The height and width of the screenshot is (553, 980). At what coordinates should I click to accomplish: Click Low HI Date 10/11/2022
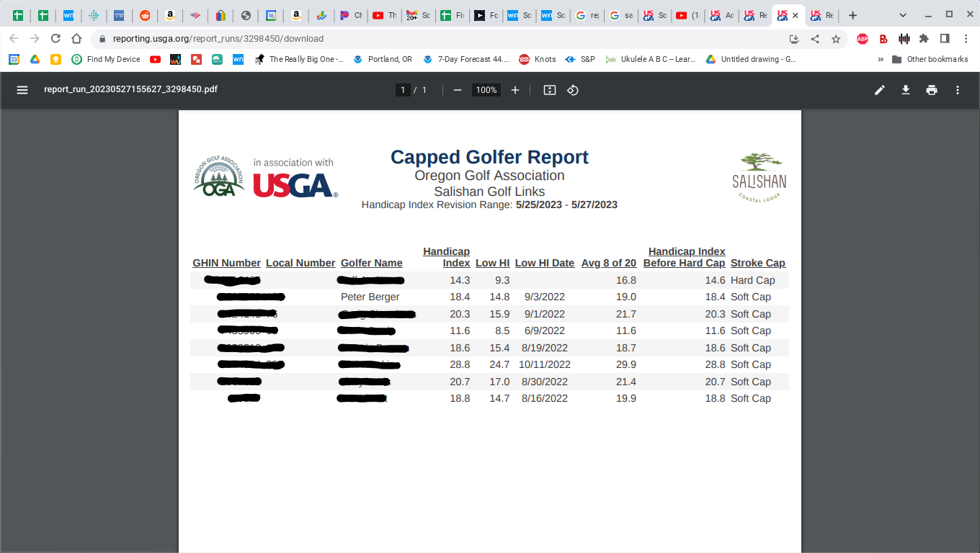[x=545, y=364]
